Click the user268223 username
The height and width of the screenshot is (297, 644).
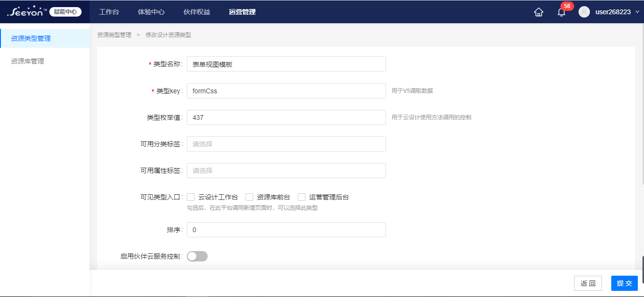613,12
